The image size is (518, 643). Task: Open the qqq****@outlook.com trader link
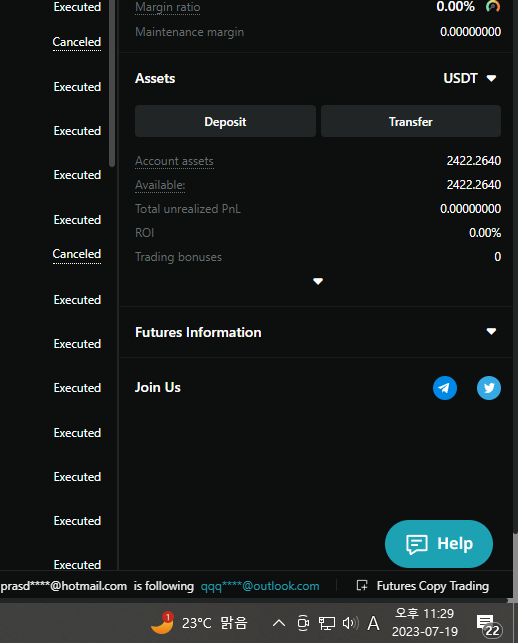tap(260, 586)
